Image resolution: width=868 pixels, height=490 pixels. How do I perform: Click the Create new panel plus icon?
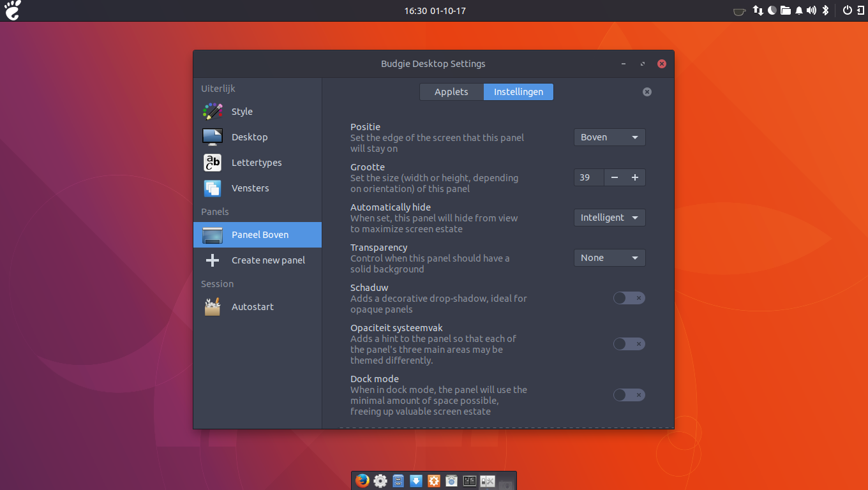(x=213, y=260)
